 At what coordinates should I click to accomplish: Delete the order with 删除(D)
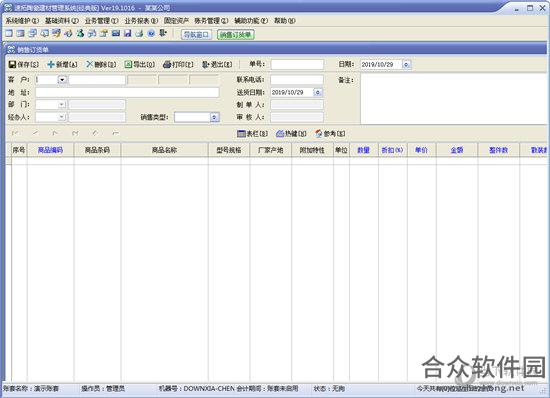pyautogui.click(x=101, y=65)
